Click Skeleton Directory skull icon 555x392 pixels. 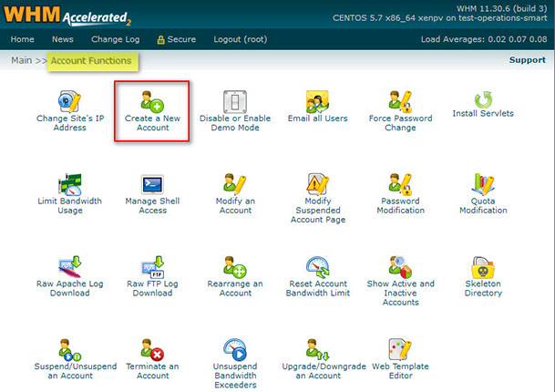point(483,268)
